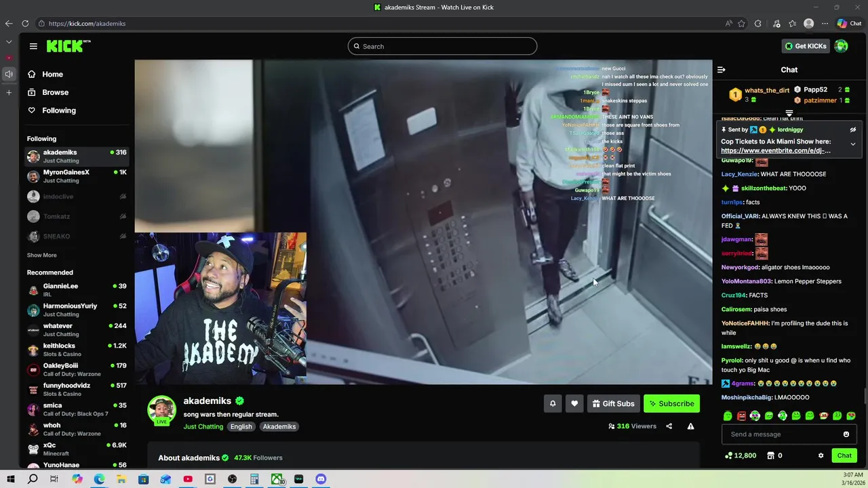Click the Akademiks tag
868x488 pixels.
pos(279,426)
